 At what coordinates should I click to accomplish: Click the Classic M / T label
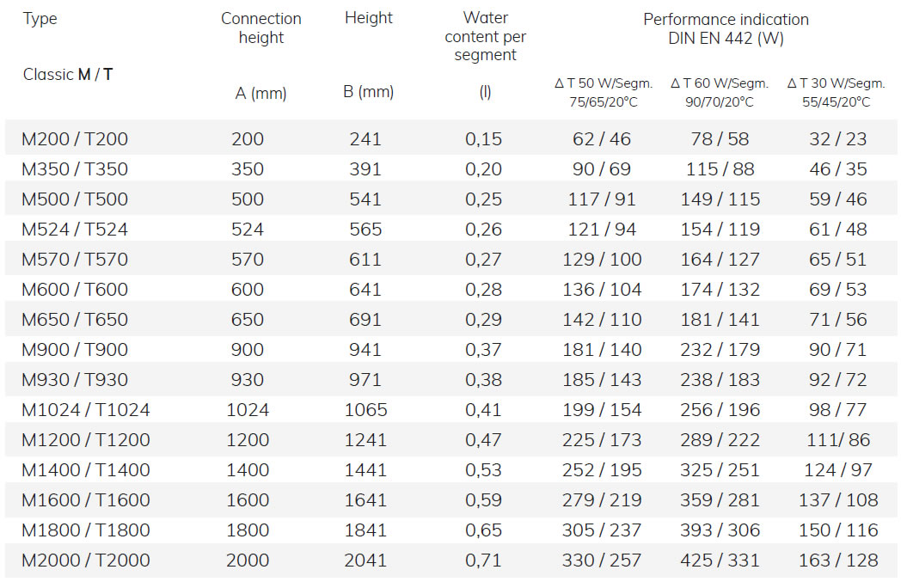pyautogui.click(x=68, y=75)
